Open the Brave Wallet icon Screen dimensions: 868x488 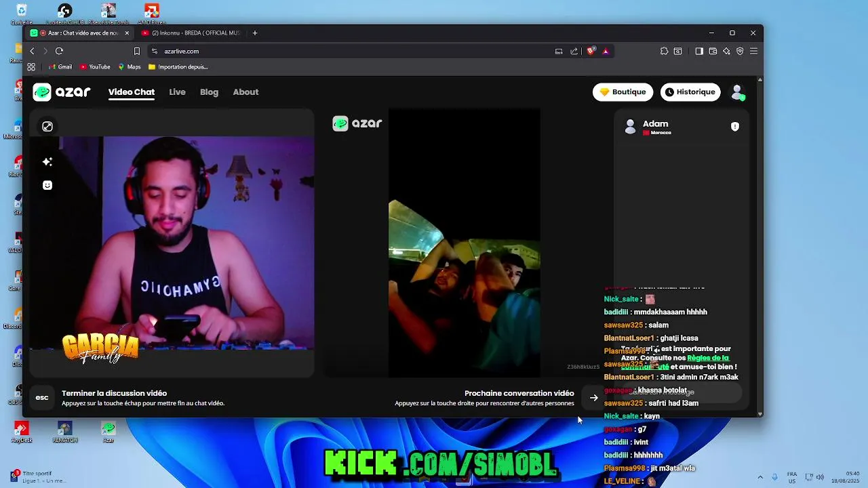point(713,51)
